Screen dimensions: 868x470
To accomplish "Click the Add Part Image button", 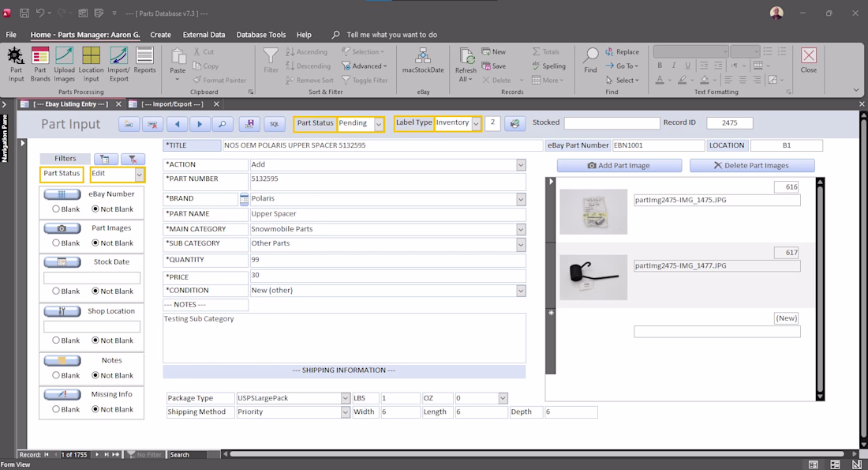I will pyautogui.click(x=619, y=165).
